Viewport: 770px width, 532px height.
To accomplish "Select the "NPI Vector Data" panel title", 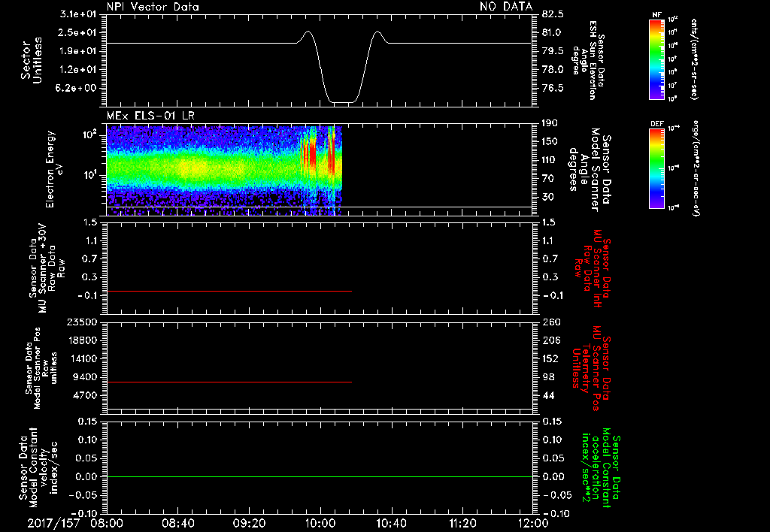I will click(153, 7).
